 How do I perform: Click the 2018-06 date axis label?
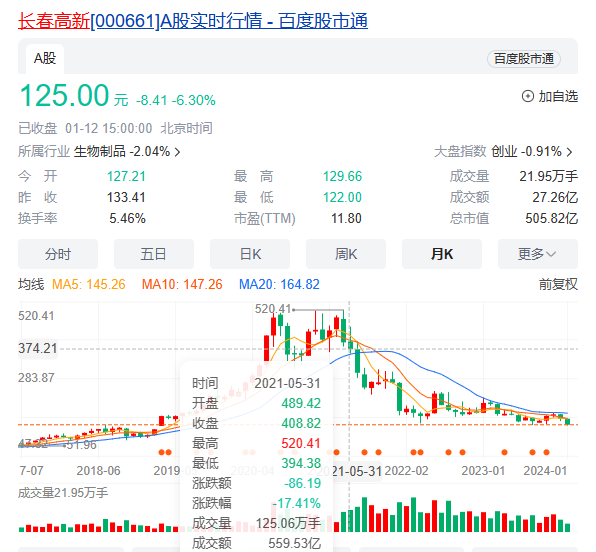pyautogui.click(x=98, y=471)
